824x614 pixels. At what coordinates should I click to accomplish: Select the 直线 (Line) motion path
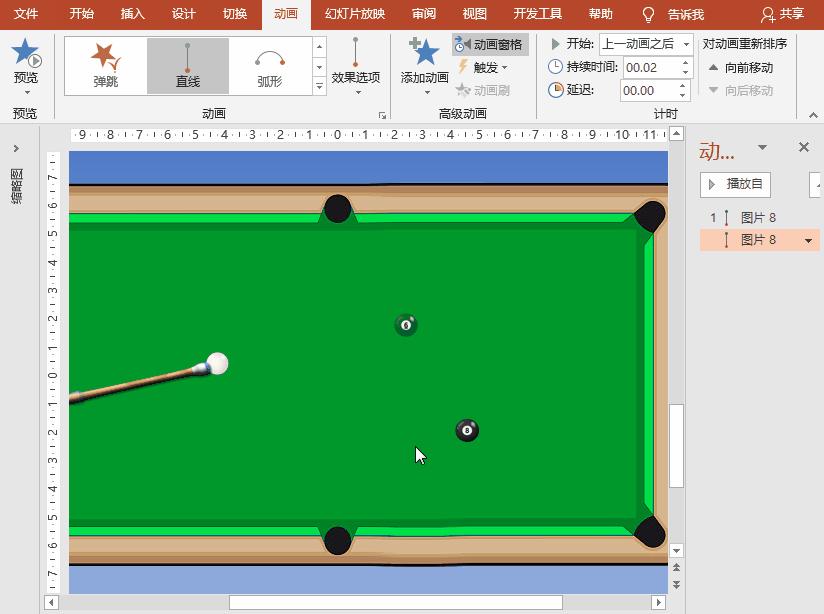click(x=186, y=63)
